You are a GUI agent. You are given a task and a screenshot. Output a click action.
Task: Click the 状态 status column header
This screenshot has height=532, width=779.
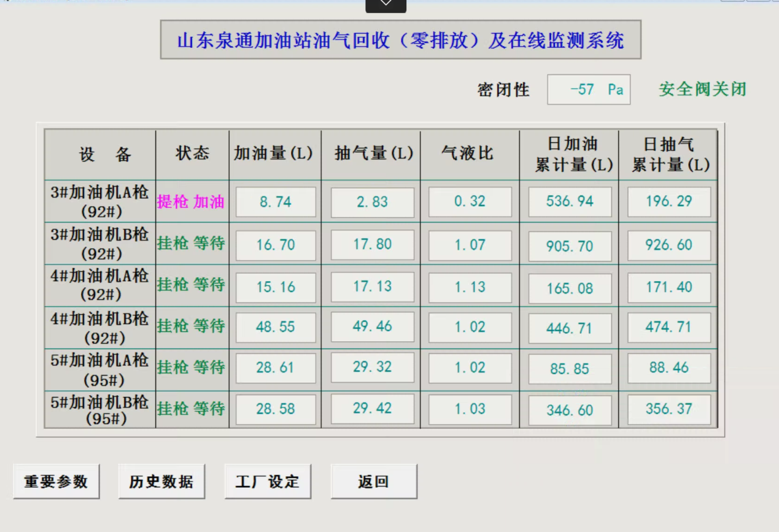click(x=192, y=154)
